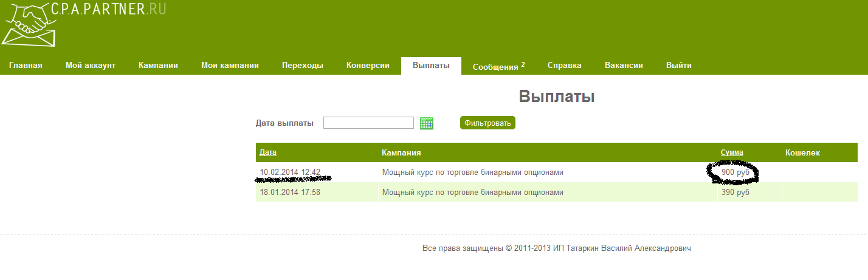Click the Выплаты page heading

click(x=557, y=97)
